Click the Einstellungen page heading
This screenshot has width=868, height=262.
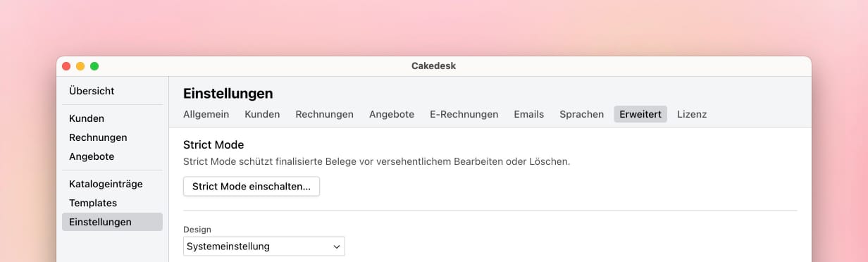click(228, 93)
